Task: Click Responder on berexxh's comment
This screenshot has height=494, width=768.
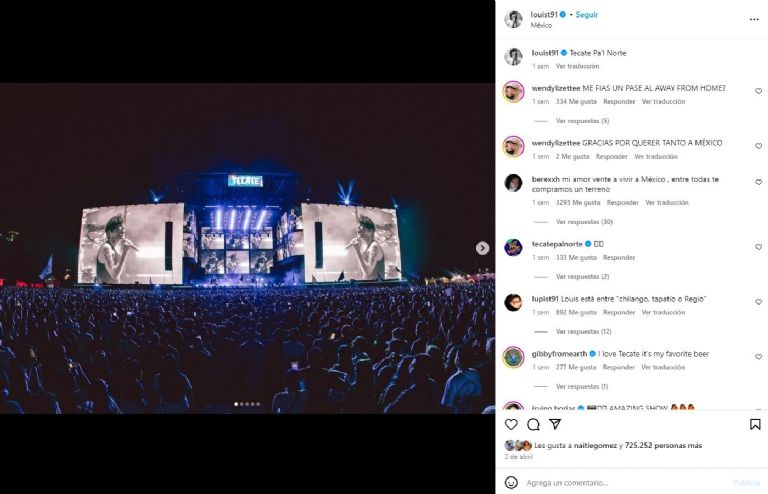Action: (x=622, y=202)
